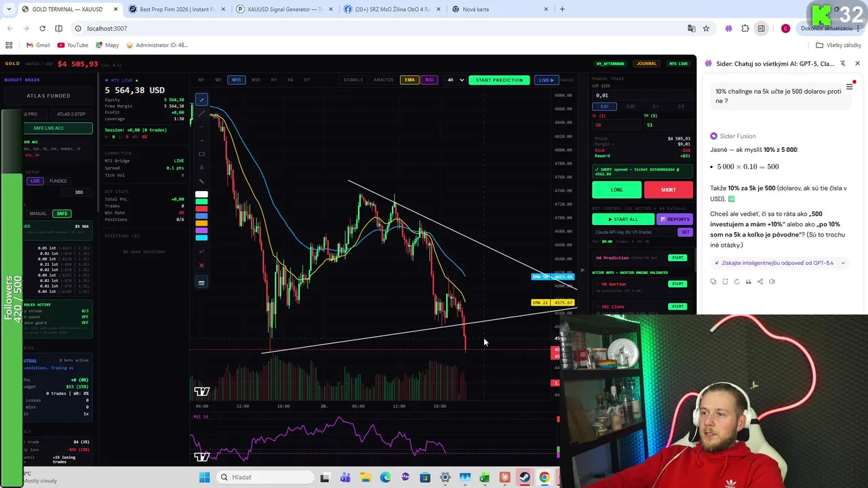This screenshot has width=868, height=488.
Task: Click the SL ($) input field
Action: coord(616,125)
